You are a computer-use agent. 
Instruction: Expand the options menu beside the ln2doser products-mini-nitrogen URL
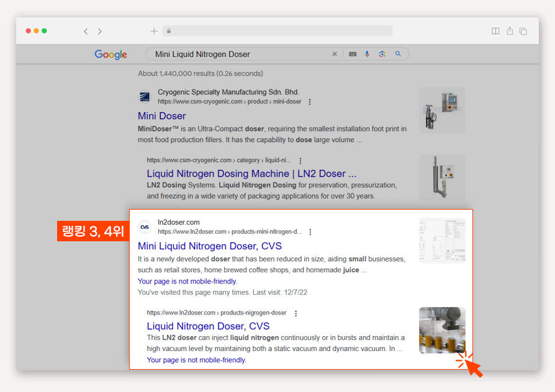click(310, 232)
